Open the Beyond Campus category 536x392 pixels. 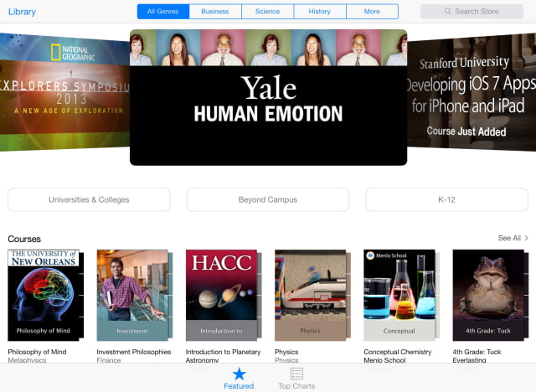(268, 199)
